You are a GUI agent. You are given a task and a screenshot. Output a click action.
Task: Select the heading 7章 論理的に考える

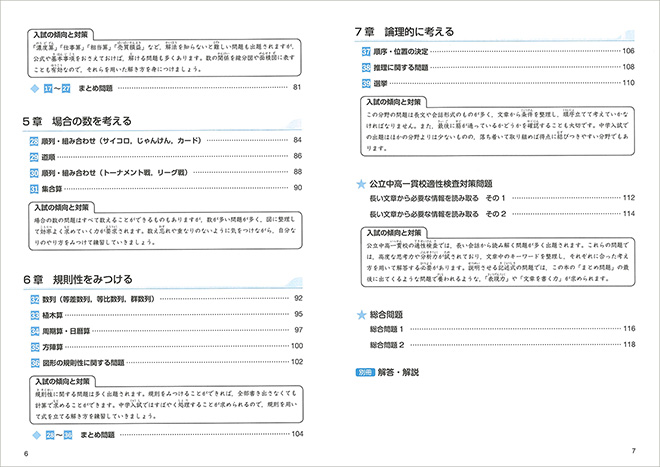[405, 32]
